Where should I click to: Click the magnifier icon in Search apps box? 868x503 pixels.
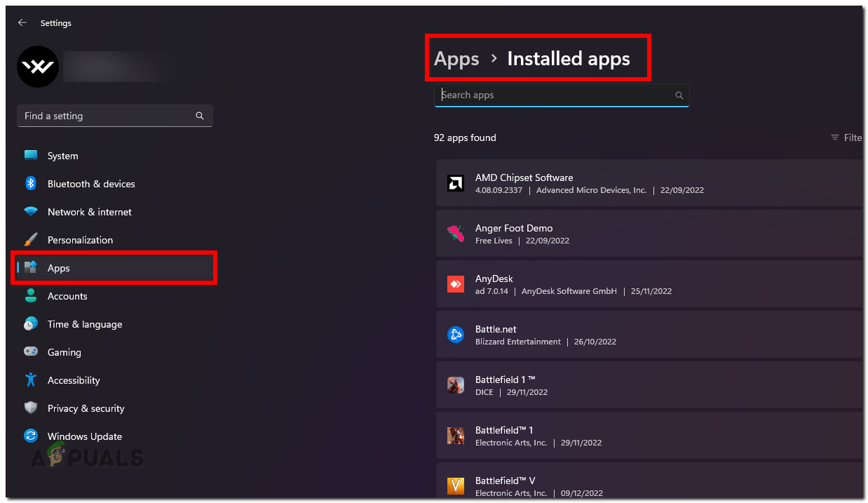point(678,95)
